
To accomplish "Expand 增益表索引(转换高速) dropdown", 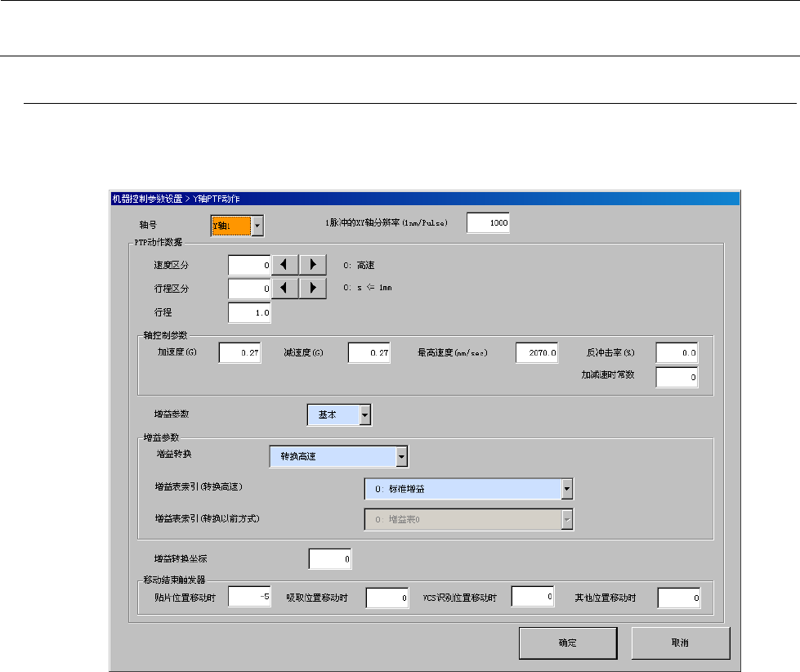I will tap(567, 489).
